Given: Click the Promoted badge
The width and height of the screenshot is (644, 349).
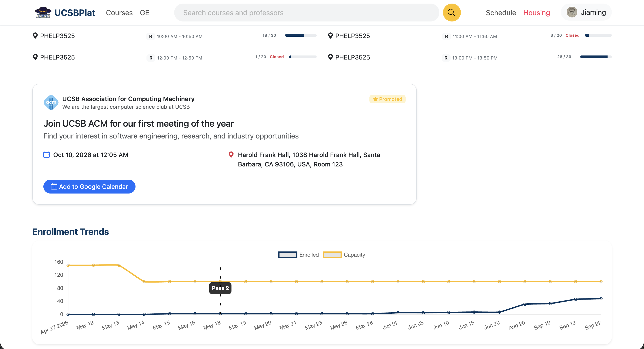Looking at the screenshot, I should 387,99.
